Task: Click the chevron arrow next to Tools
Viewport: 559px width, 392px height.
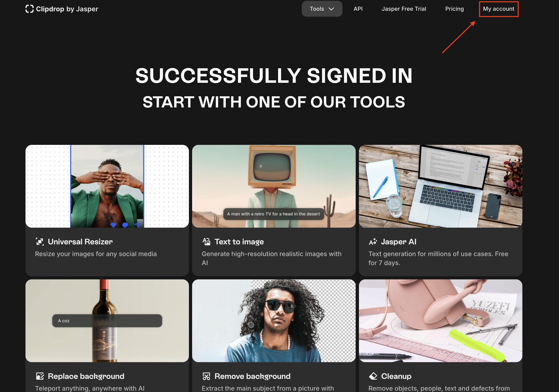Action: coord(331,9)
